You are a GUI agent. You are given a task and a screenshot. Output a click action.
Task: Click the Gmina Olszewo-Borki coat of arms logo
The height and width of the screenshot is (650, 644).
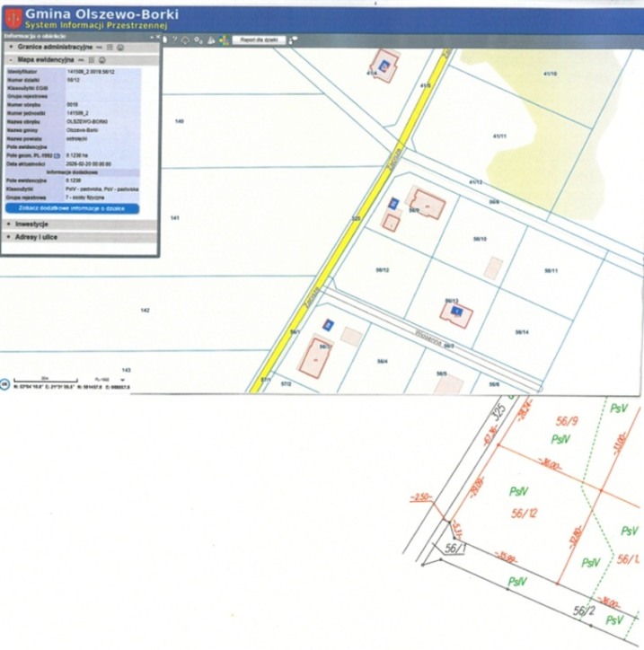pyautogui.click(x=12, y=17)
